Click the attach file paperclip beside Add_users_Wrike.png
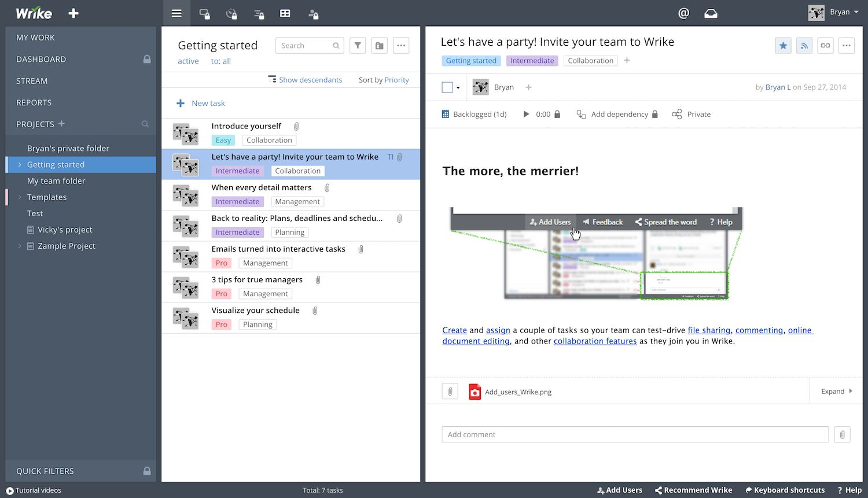 (450, 392)
